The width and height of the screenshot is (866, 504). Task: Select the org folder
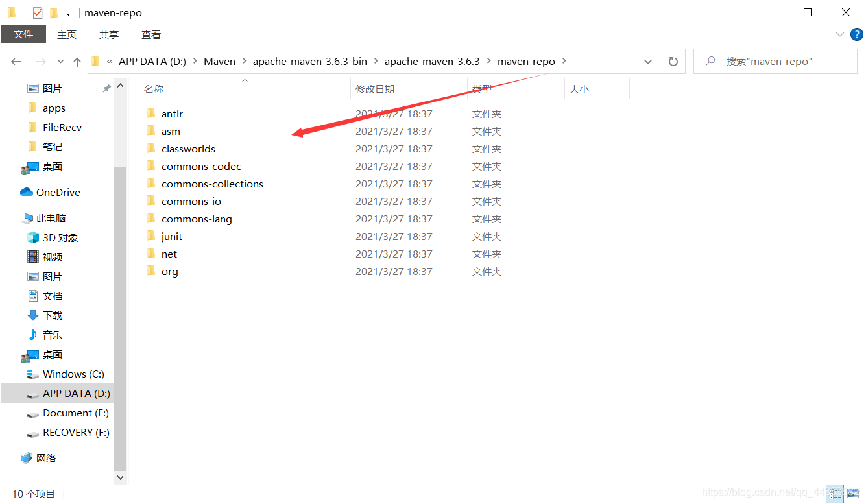click(x=169, y=271)
